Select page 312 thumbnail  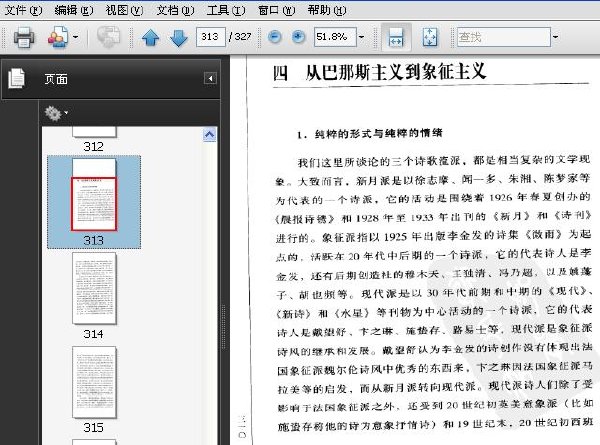click(x=94, y=132)
